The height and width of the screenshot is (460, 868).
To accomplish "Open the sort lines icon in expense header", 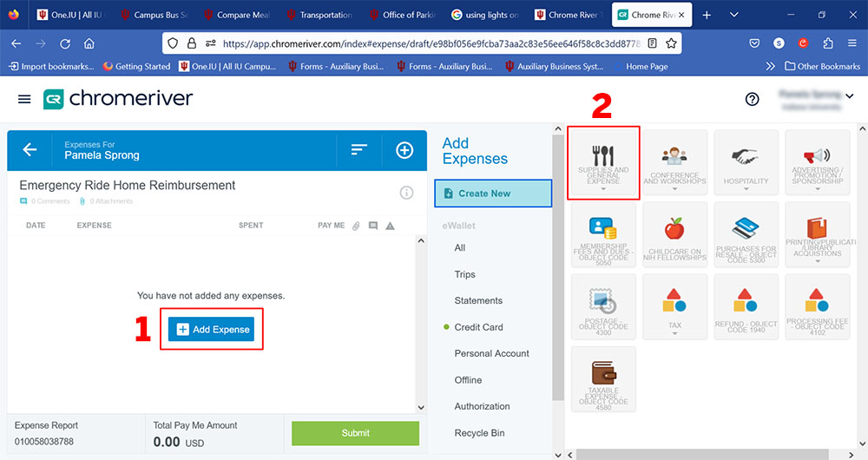I will (358, 149).
